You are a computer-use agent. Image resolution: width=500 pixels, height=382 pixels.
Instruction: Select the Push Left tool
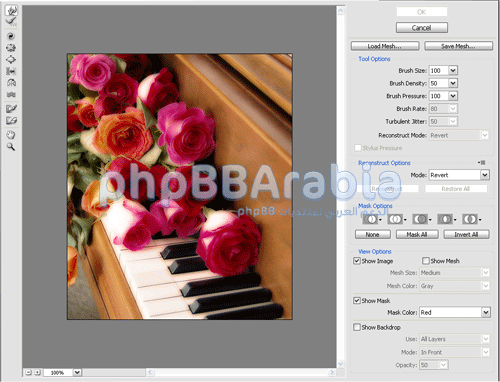pos(11,71)
